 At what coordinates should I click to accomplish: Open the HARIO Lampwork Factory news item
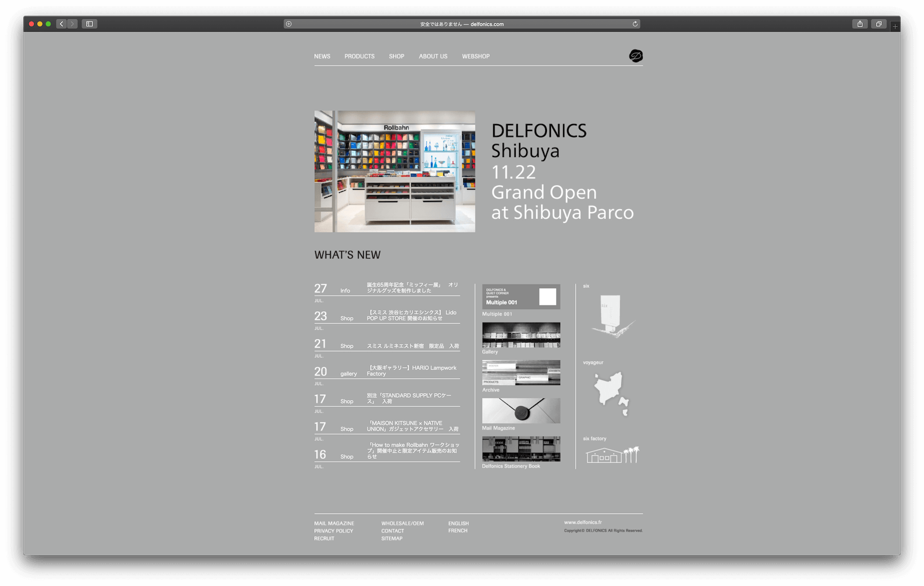[412, 371]
